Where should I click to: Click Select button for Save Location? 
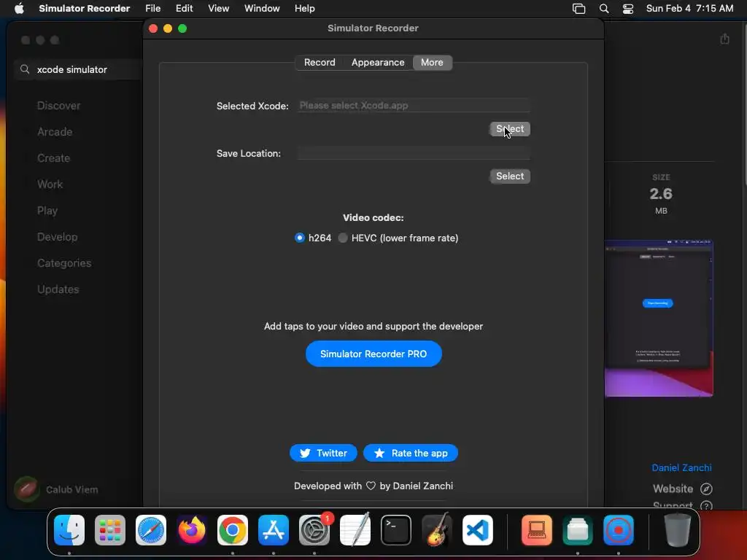coord(510,176)
